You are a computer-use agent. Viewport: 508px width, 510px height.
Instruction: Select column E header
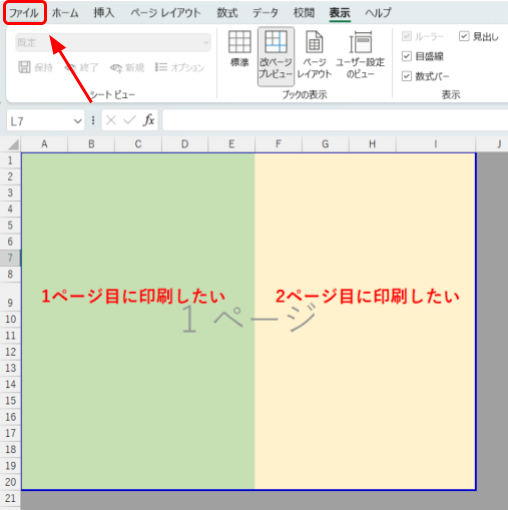point(232,144)
